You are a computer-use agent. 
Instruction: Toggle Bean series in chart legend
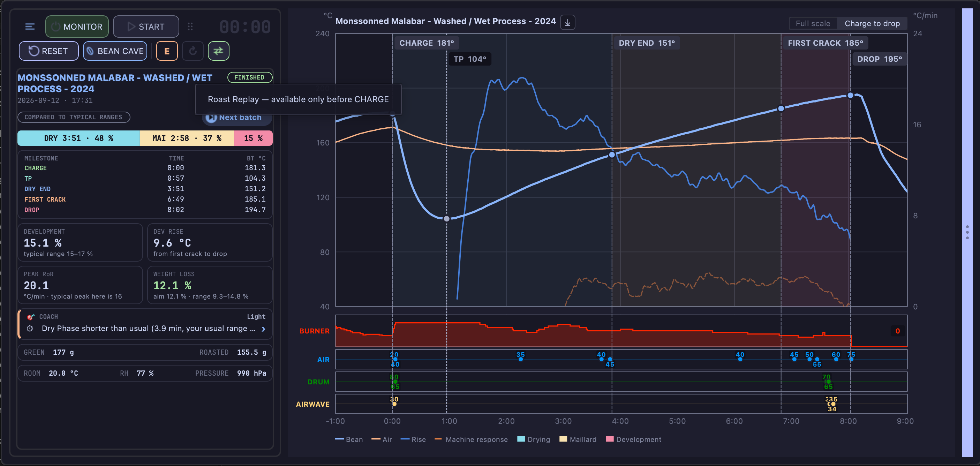pos(348,439)
